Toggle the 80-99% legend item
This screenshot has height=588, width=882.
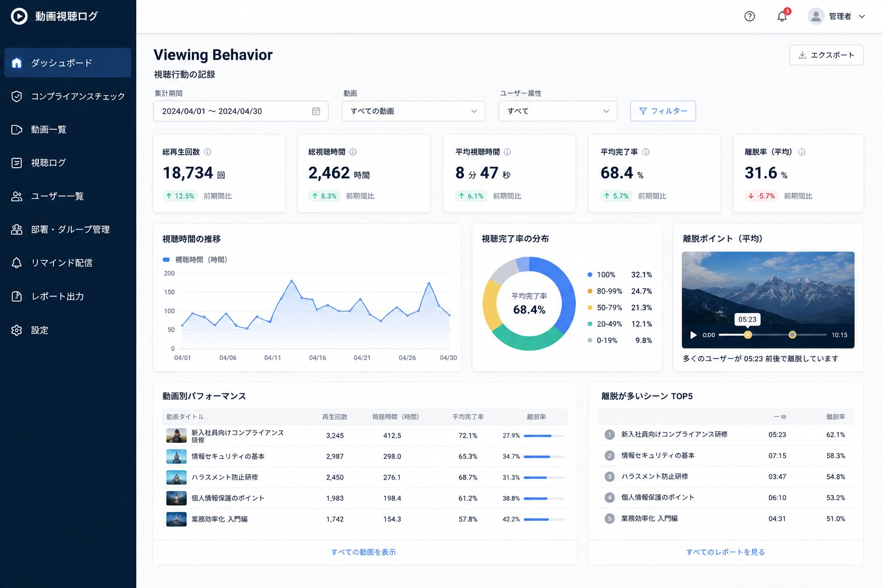(x=620, y=291)
